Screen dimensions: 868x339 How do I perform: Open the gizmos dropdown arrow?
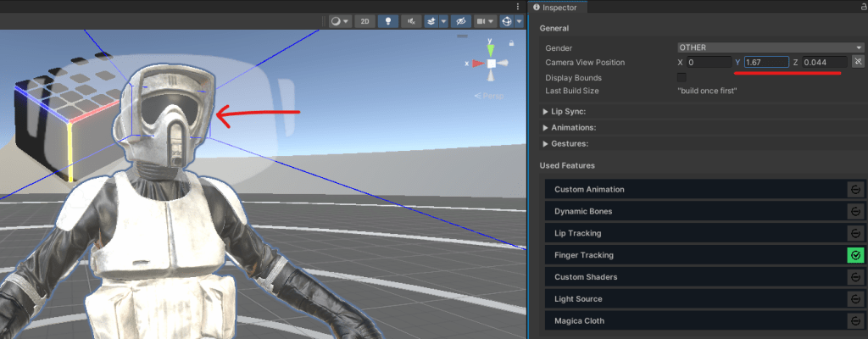tap(519, 21)
